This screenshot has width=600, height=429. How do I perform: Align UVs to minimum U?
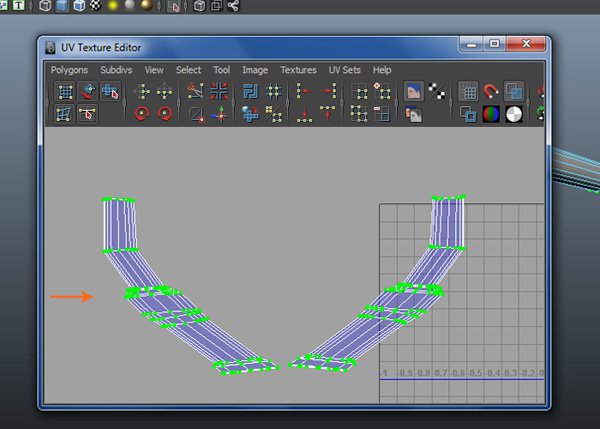(x=304, y=91)
